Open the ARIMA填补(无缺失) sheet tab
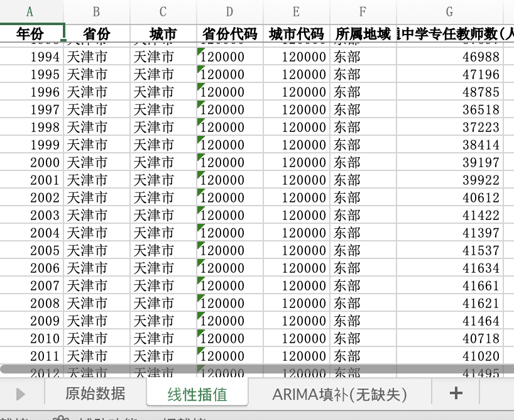The height and width of the screenshot is (420, 514). click(x=339, y=394)
